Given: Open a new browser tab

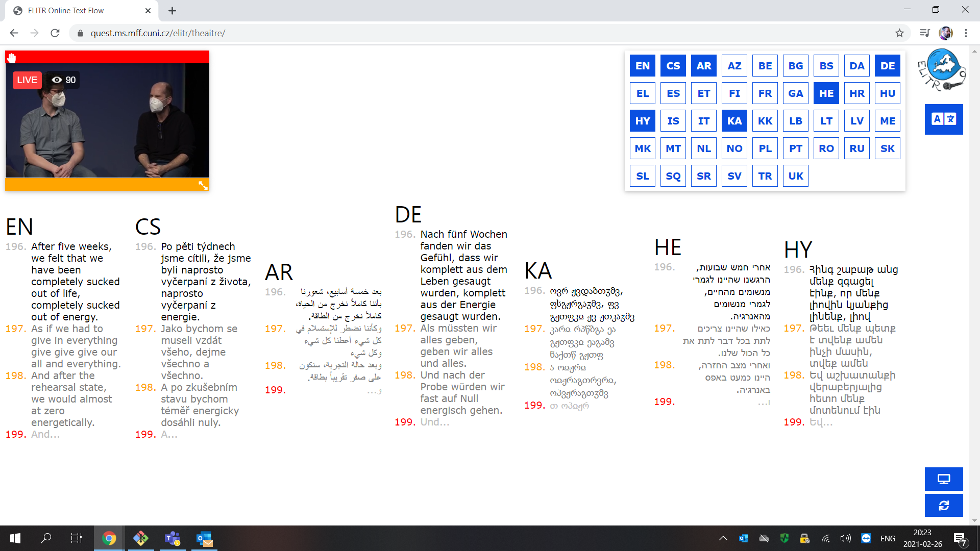Looking at the screenshot, I should [x=172, y=11].
